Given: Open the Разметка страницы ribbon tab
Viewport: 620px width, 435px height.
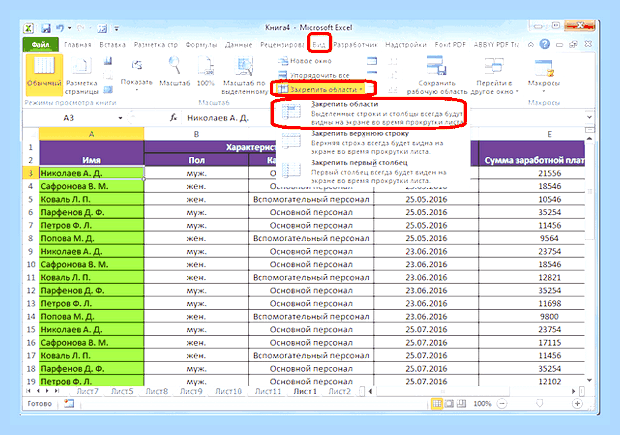Looking at the screenshot, I should coord(155,45).
